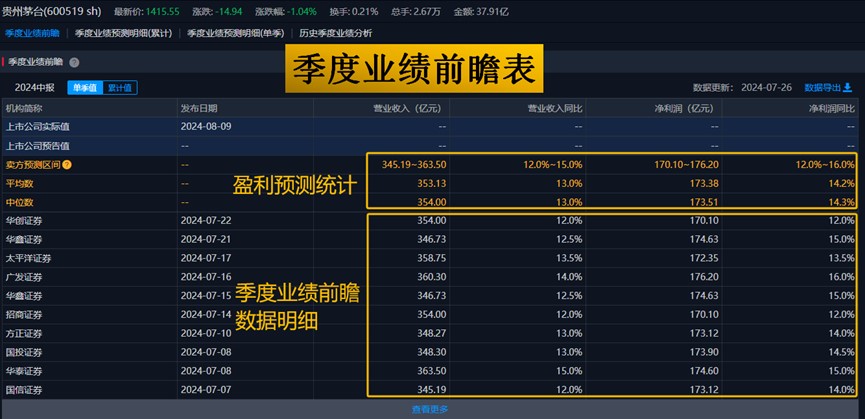
Task: Select the 方正证券 row name
Action: coord(24,334)
